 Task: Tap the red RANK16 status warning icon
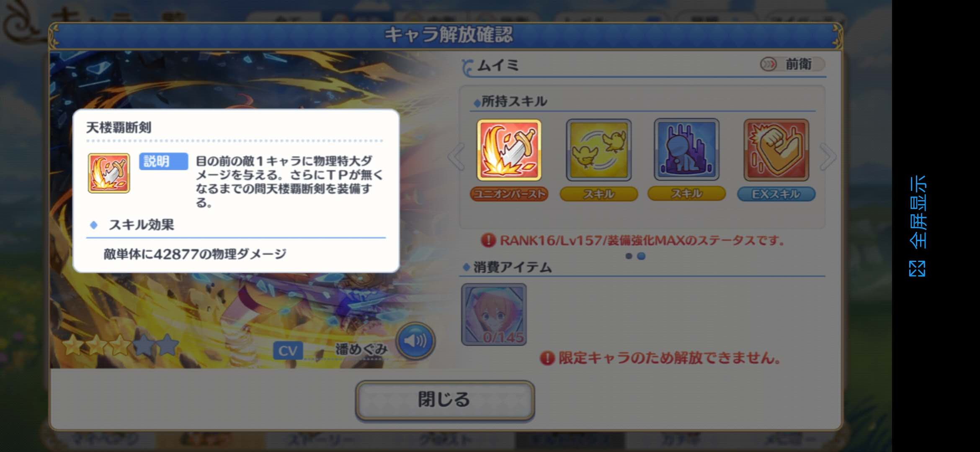click(488, 240)
